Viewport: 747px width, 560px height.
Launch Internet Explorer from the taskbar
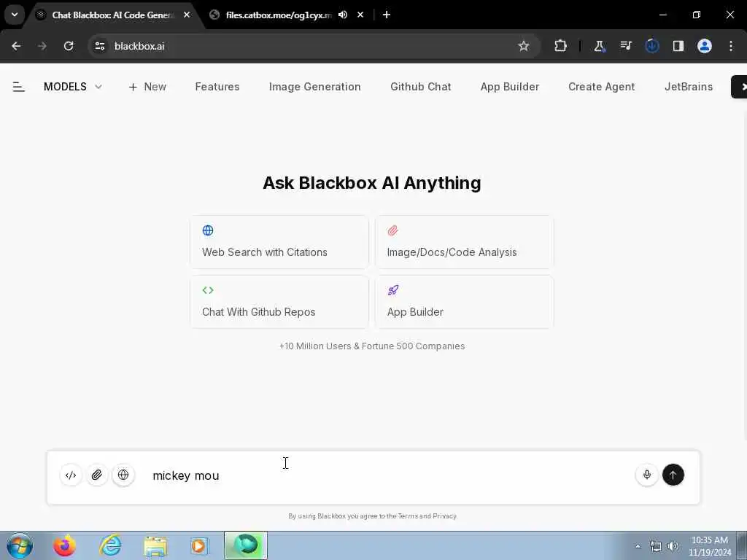[110, 545]
